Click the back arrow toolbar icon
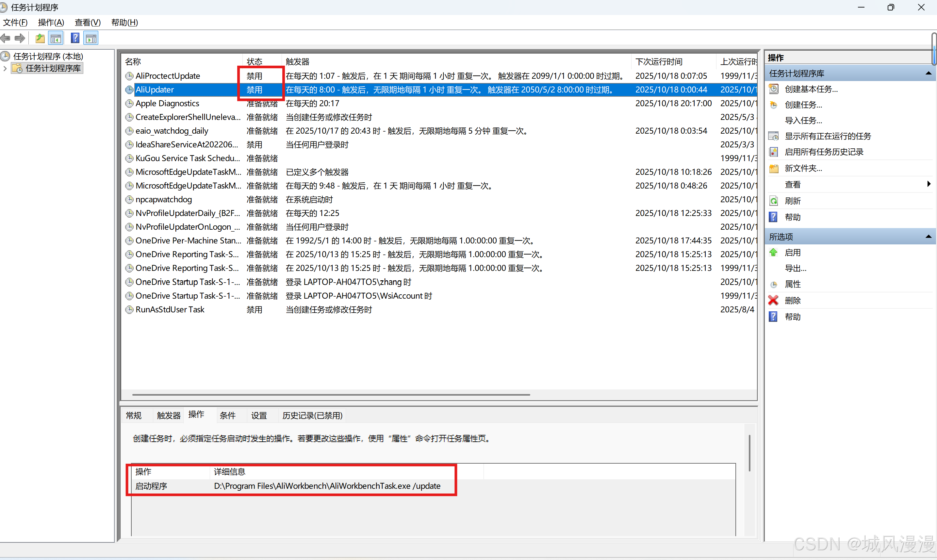The width and height of the screenshot is (937, 560). pyautogui.click(x=5, y=38)
